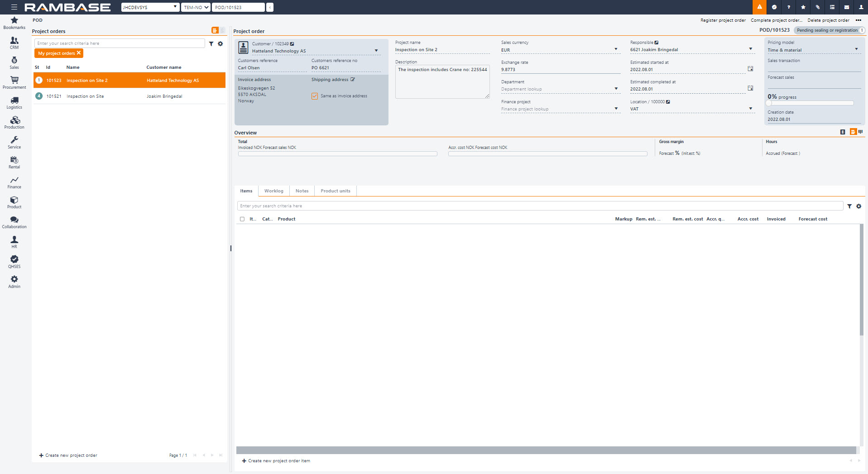Open the Admin module
This screenshot has height=474, width=868.
coord(14,282)
